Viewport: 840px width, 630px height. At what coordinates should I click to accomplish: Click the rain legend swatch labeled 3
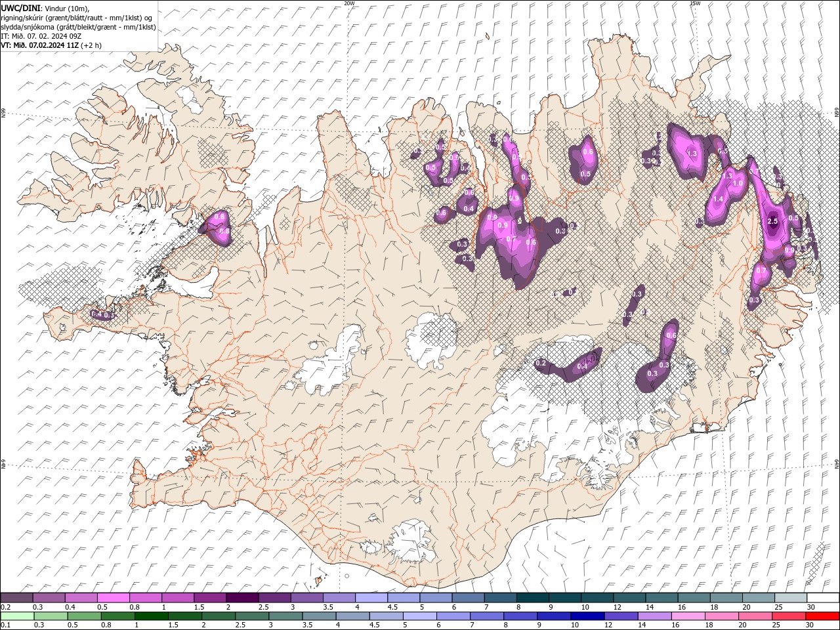pyautogui.click(x=285, y=616)
